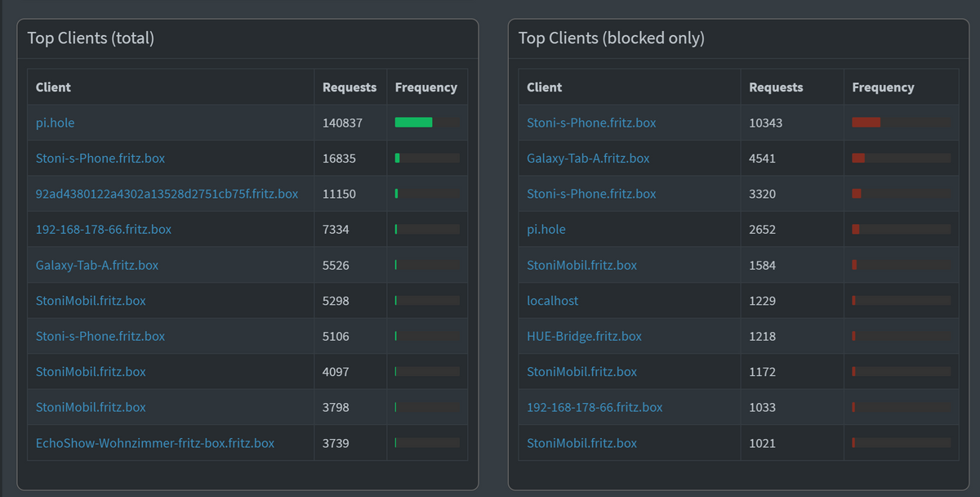
Task: Open the EchoShow-Wohnzimmer-fritz-box.fritz.box client link
Action: (155, 443)
